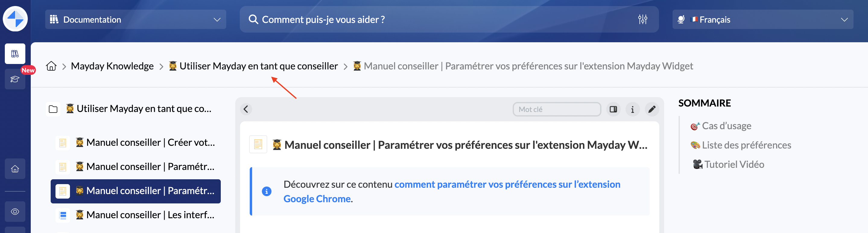Select 'Manuel conseiller | Créer vot...' tree item
Image resolution: width=868 pixels, height=233 pixels.
click(150, 143)
